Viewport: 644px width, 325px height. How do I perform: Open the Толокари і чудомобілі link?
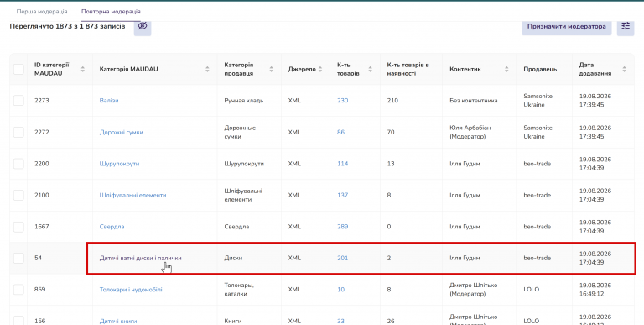[x=131, y=290]
